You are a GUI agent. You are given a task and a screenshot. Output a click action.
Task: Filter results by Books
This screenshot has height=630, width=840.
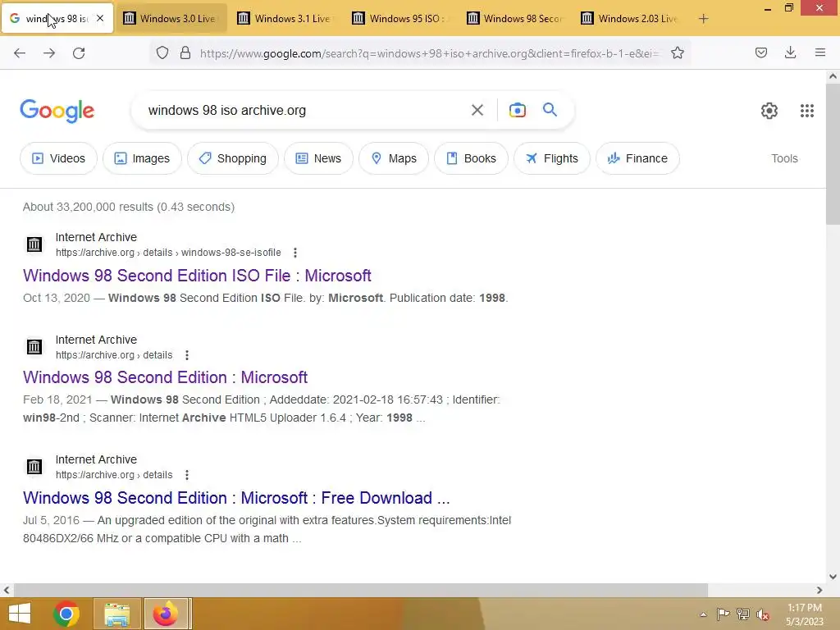pos(471,158)
